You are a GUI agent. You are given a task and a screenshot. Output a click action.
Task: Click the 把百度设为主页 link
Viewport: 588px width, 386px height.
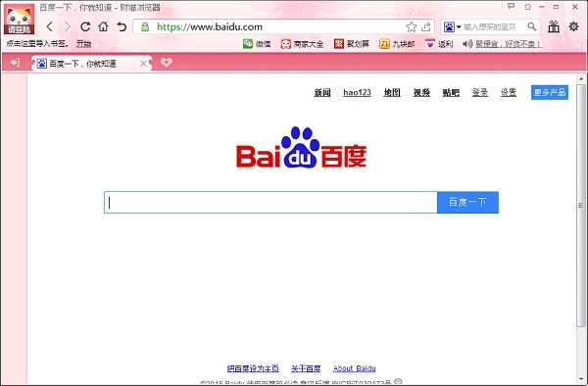coord(253,368)
